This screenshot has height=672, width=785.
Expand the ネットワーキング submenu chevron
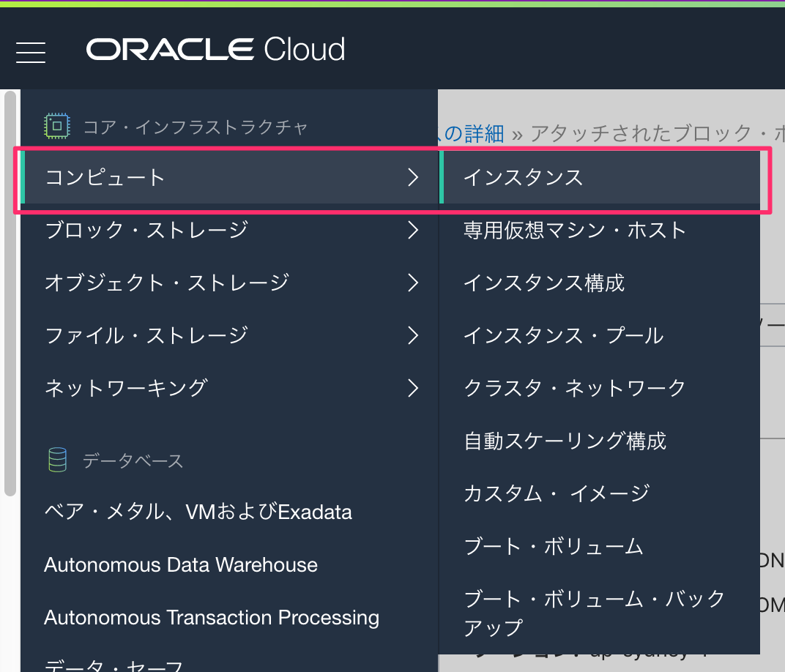pyautogui.click(x=414, y=388)
